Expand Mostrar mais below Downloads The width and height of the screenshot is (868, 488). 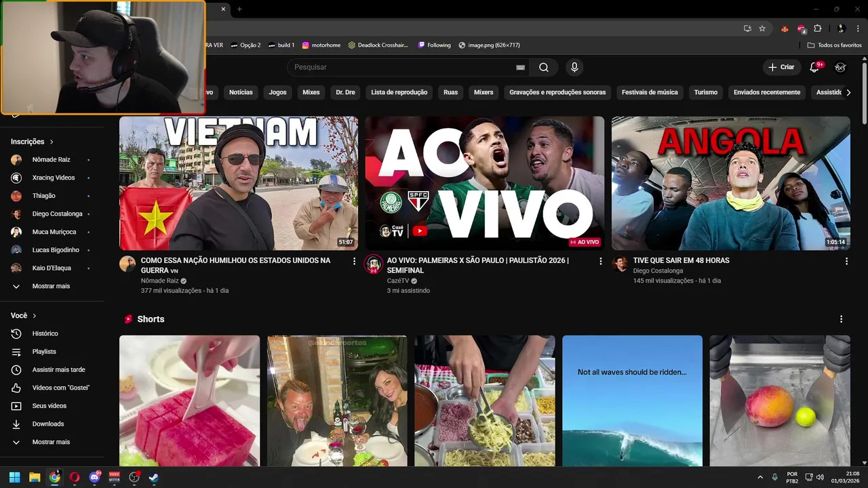[x=51, y=442]
